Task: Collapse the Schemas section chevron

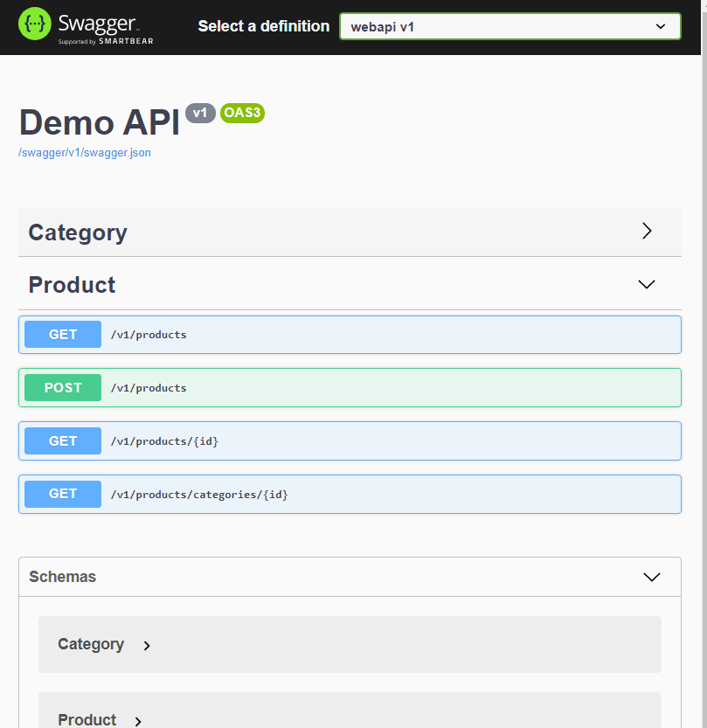Action: coord(652,577)
